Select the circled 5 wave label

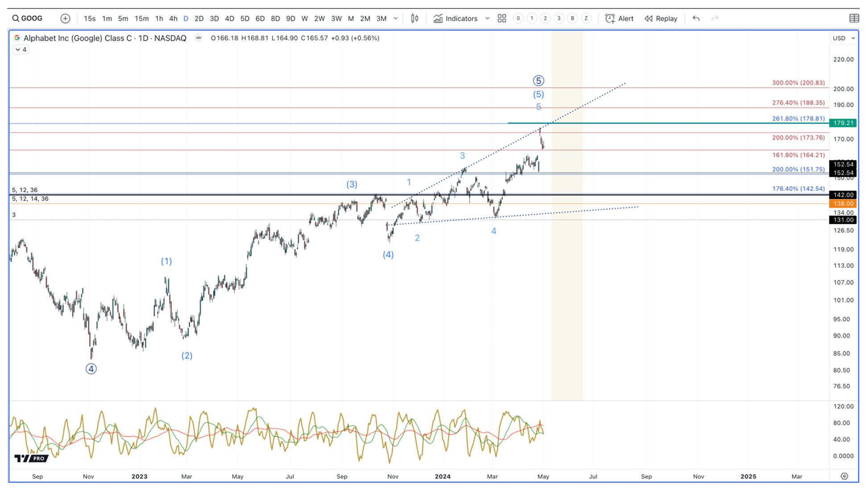[538, 81]
